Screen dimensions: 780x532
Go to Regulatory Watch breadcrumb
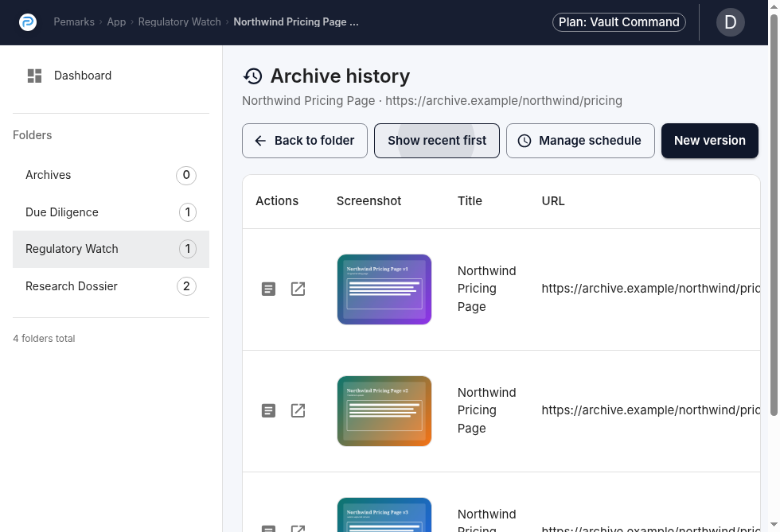click(180, 22)
